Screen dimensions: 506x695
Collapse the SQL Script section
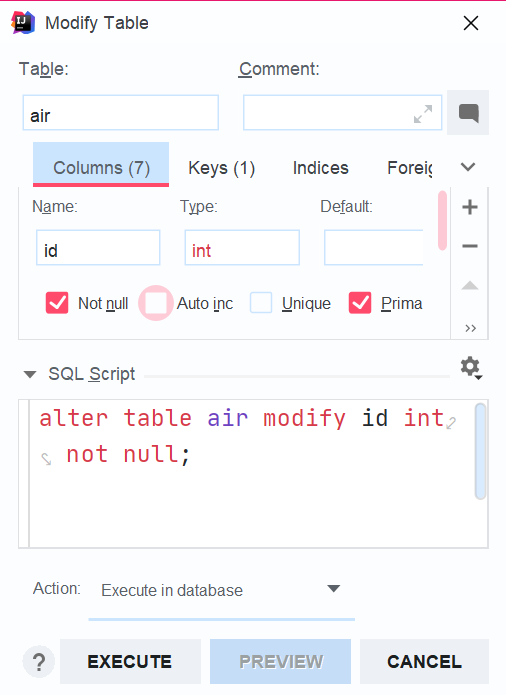(x=30, y=375)
